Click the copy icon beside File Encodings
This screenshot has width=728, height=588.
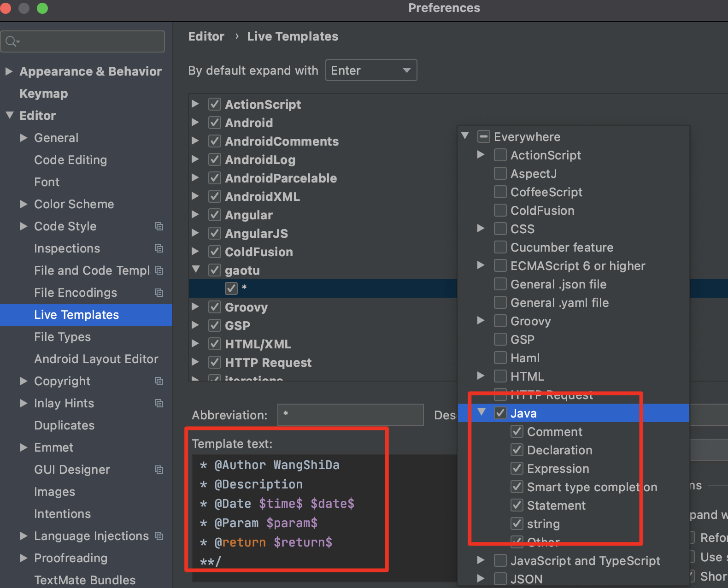(159, 293)
